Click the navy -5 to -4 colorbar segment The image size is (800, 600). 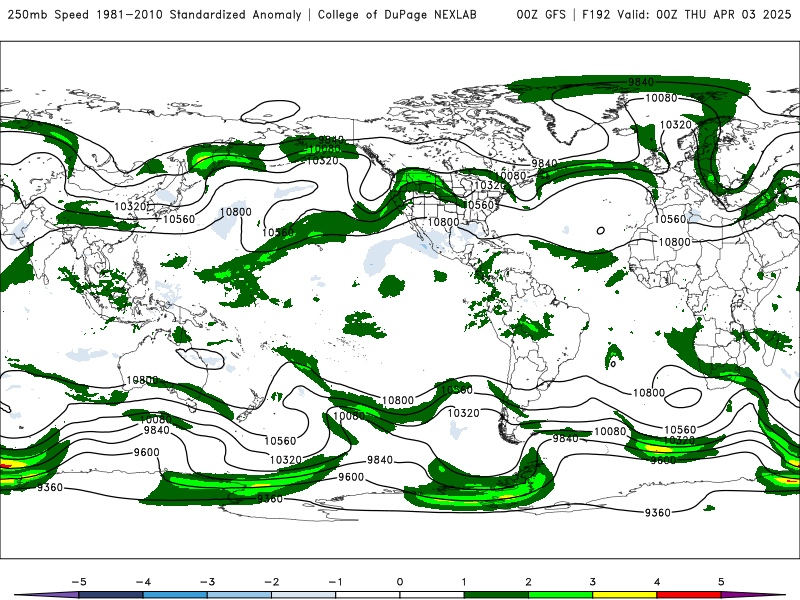(111, 595)
